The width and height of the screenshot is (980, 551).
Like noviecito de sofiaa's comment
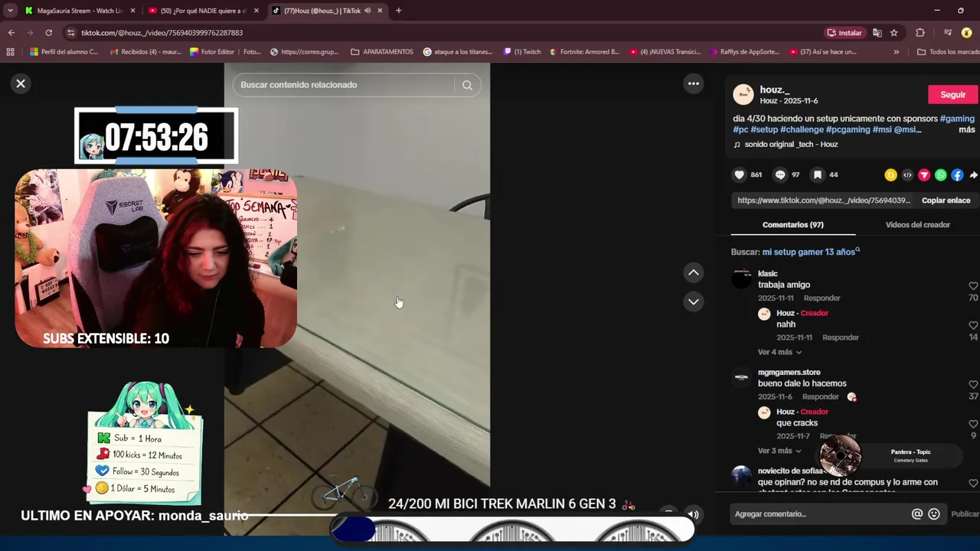pos(973,484)
